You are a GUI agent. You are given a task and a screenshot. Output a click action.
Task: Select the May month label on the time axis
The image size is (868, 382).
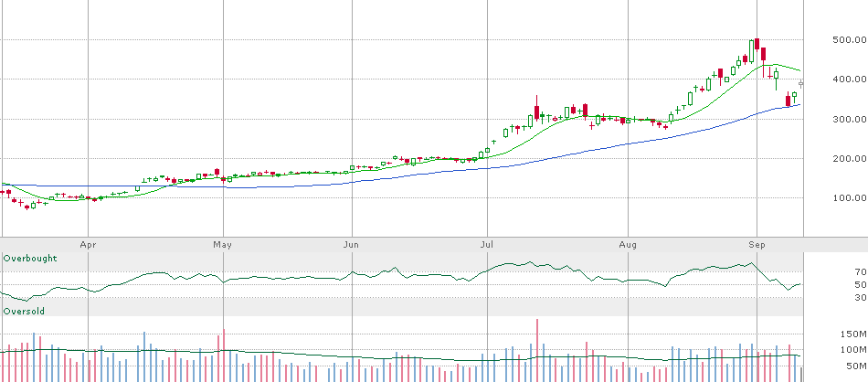click(x=222, y=245)
